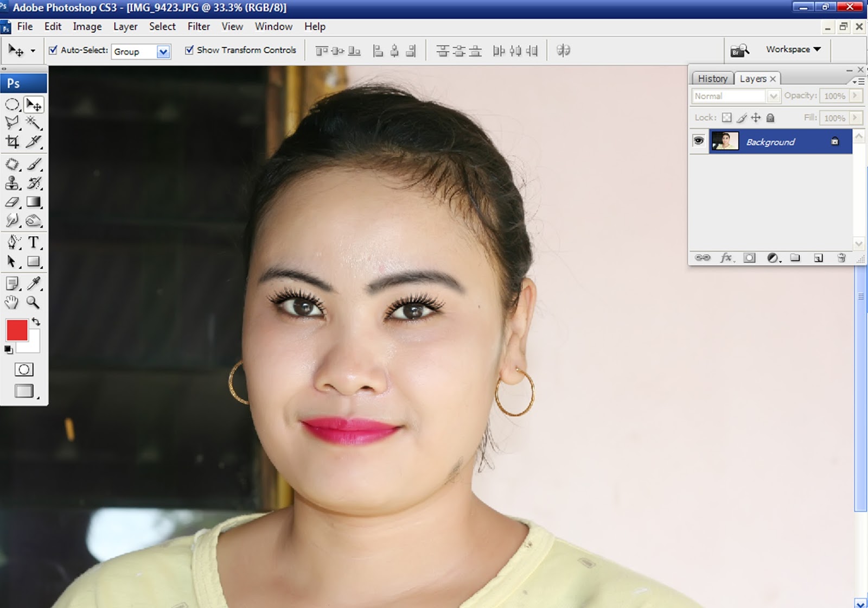Select the Magic Wand tool

pos(34,123)
